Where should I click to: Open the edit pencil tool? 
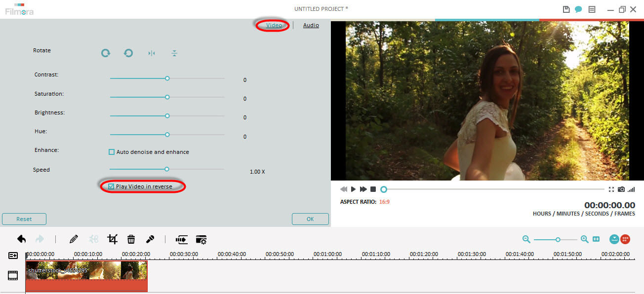coord(74,239)
